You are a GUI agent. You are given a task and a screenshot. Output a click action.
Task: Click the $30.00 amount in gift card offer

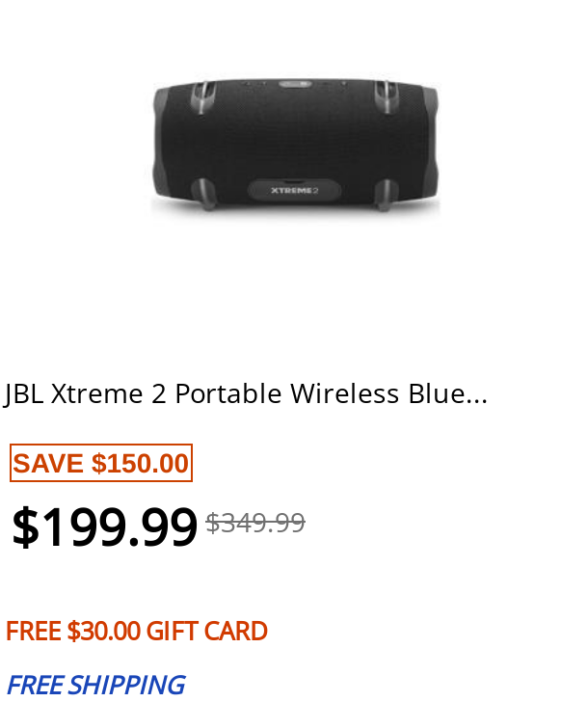[104, 631]
